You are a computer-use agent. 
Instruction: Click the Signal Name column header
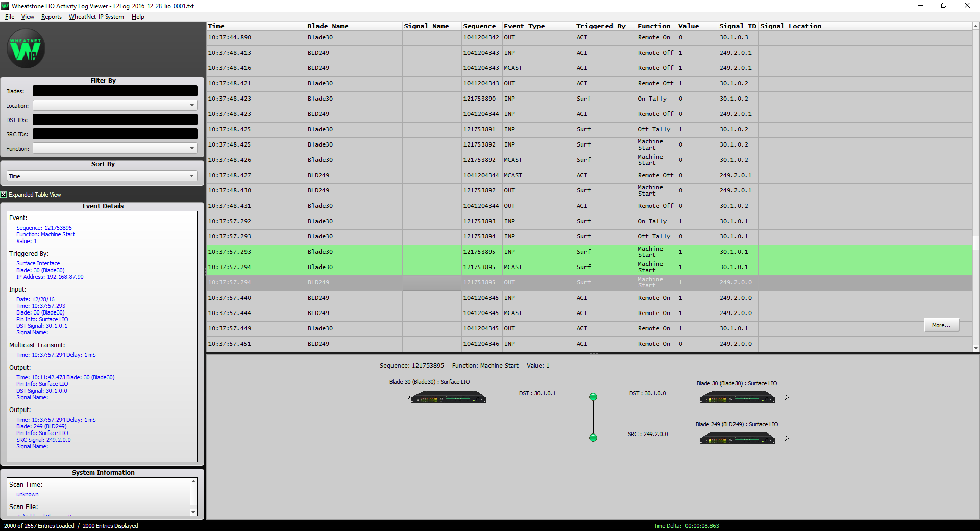(432, 26)
